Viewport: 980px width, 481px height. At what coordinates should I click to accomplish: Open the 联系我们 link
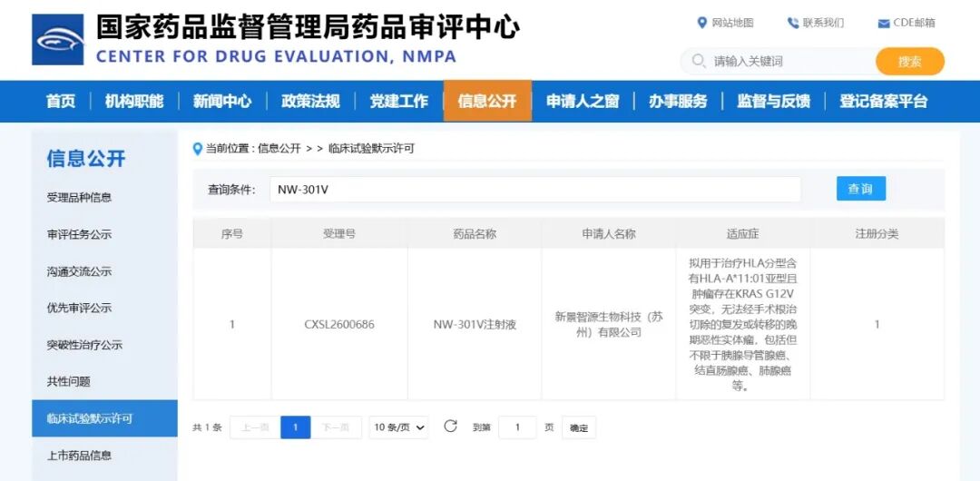point(824,24)
